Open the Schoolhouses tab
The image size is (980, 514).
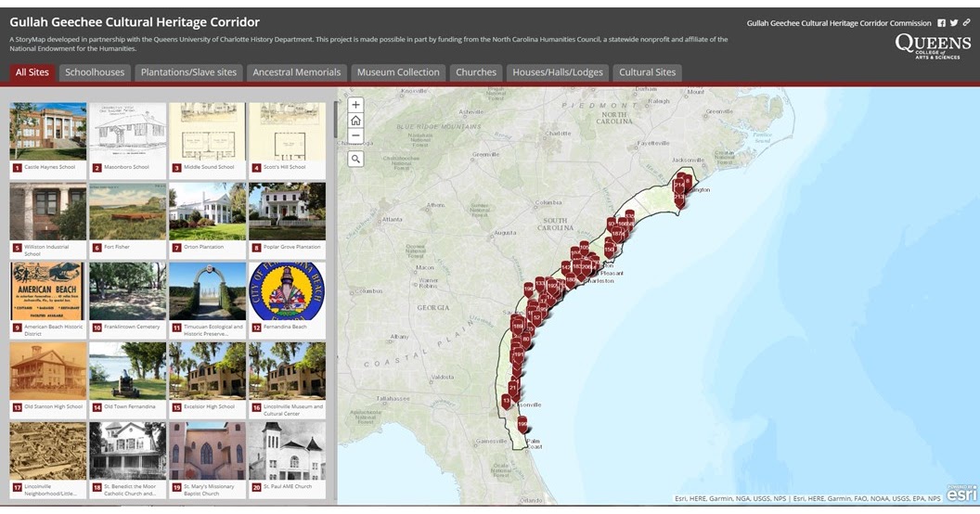(95, 72)
